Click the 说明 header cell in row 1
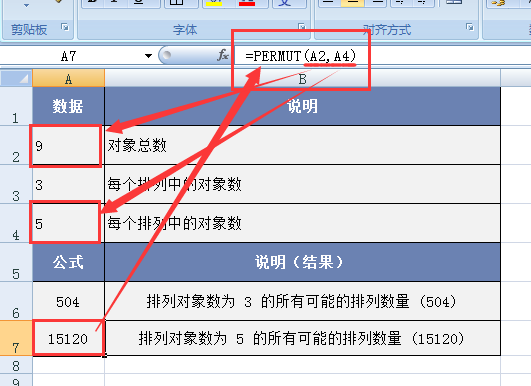Viewport: 531px width, 386px height. [x=302, y=106]
